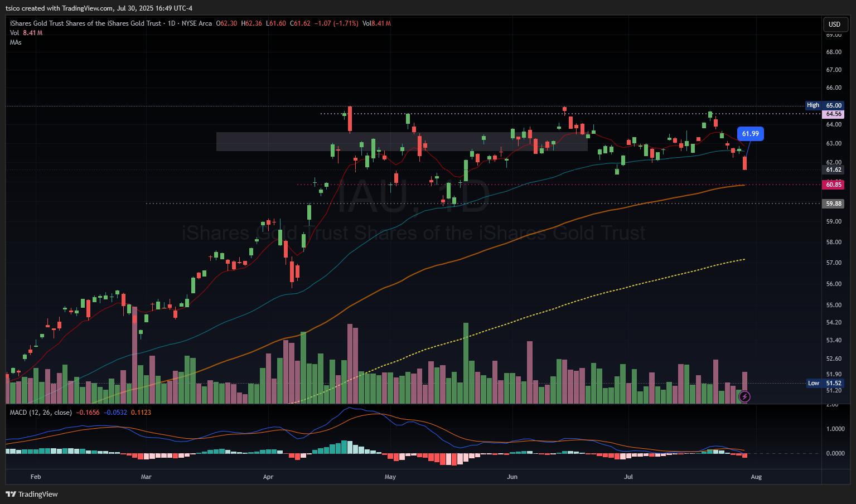Click the iShares Gold Trust symbol title

click(86, 23)
